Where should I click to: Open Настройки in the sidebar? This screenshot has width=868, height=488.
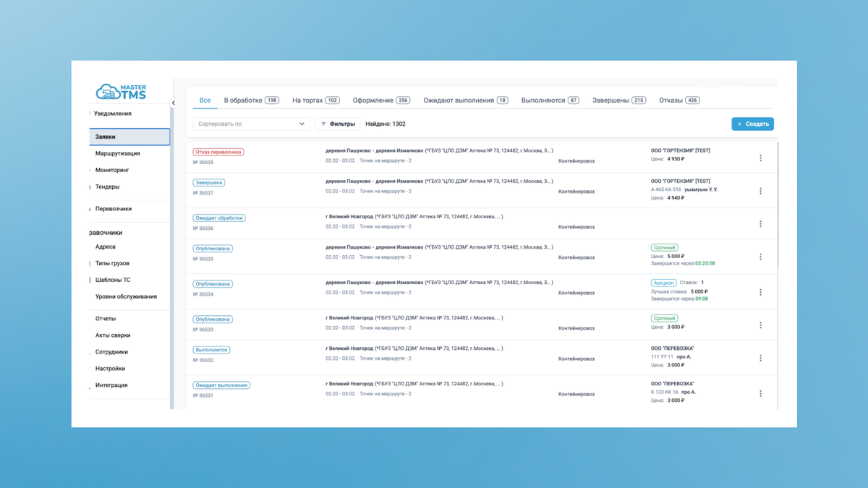(110, 369)
